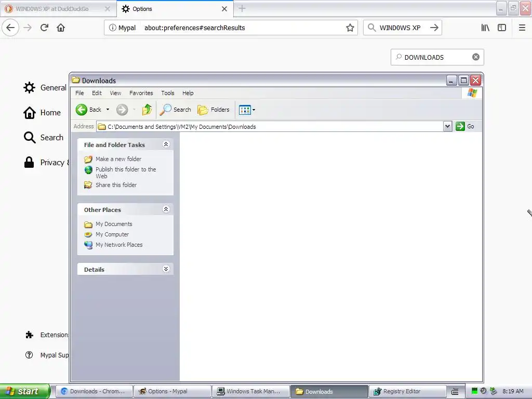Collapse Other Places panel
532x399 pixels.
[166, 209]
